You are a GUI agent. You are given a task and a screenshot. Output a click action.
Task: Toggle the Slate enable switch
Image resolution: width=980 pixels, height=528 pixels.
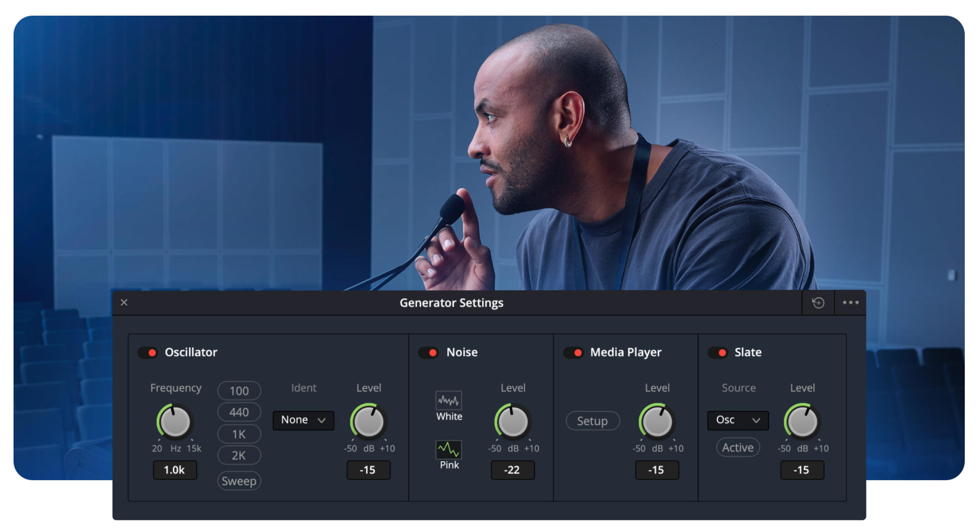click(718, 352)
